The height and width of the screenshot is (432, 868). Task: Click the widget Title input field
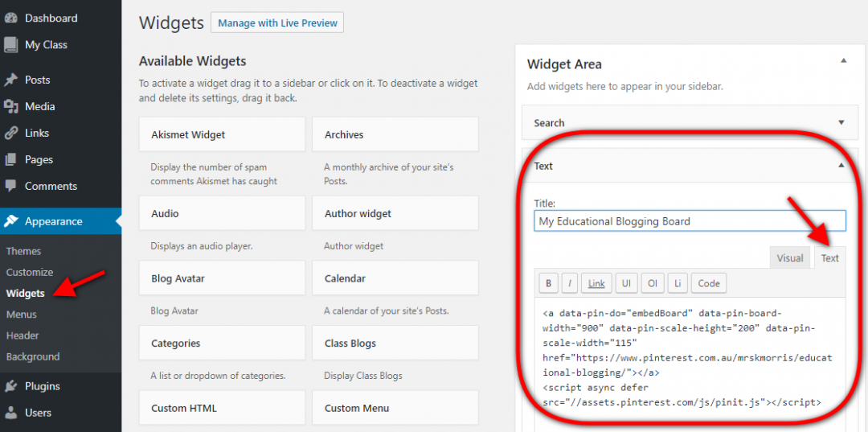tap(690, 221)
